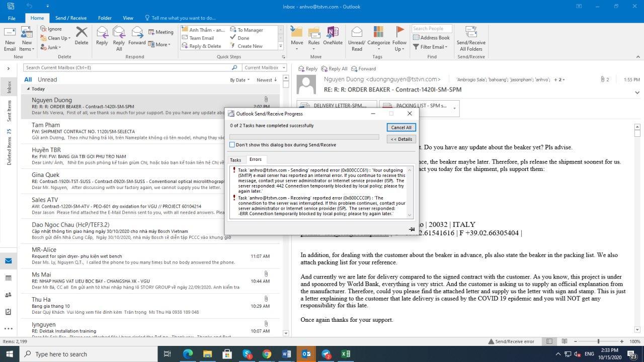
Task: Open the Categorize menu
Action: click(x=379, y=38)
